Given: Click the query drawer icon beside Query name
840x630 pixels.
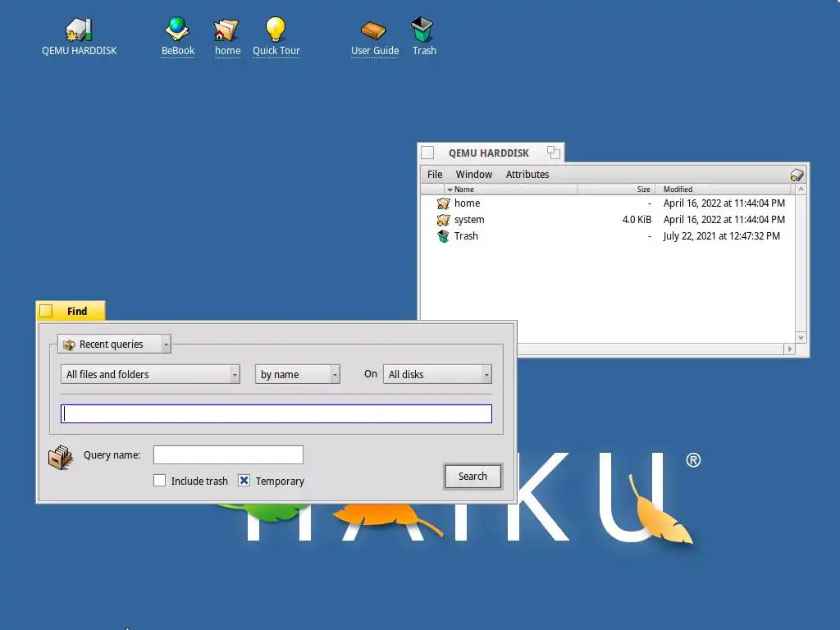Looking at the screenshot, I should pos(61,457).
